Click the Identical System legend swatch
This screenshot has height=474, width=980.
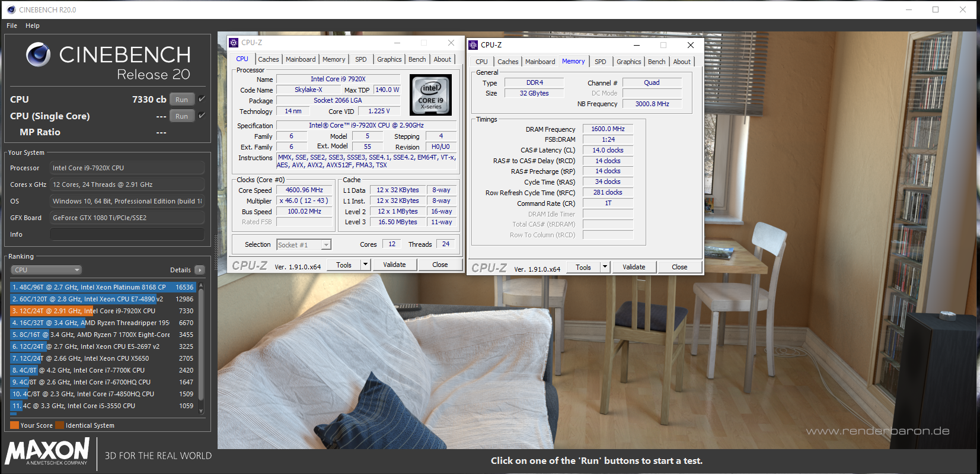click(59, 425)
